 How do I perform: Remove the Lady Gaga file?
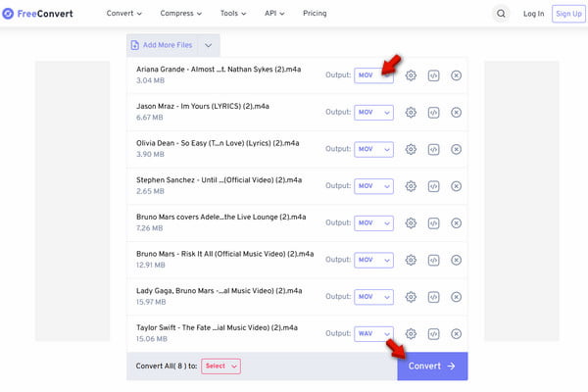coord(456,297)
